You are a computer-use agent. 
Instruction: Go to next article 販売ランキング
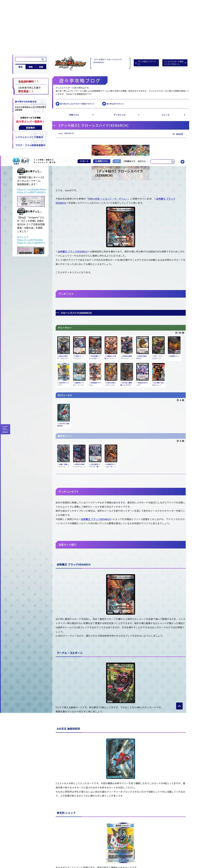(175, 63)
